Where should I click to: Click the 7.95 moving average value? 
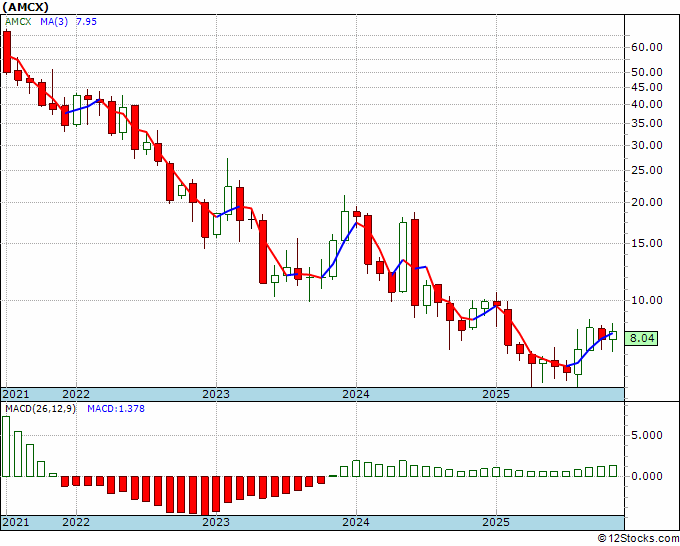(x=86, y=22)
